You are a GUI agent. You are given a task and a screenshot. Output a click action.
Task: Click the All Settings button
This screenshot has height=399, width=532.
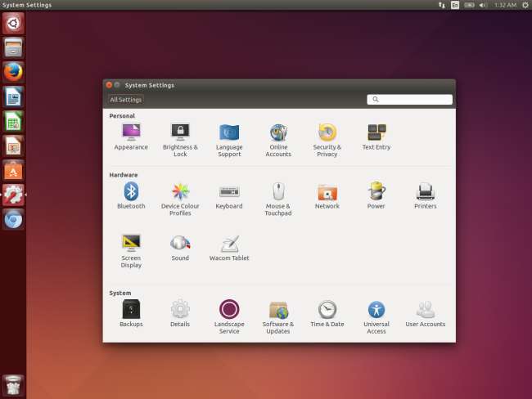coord(126,100)
